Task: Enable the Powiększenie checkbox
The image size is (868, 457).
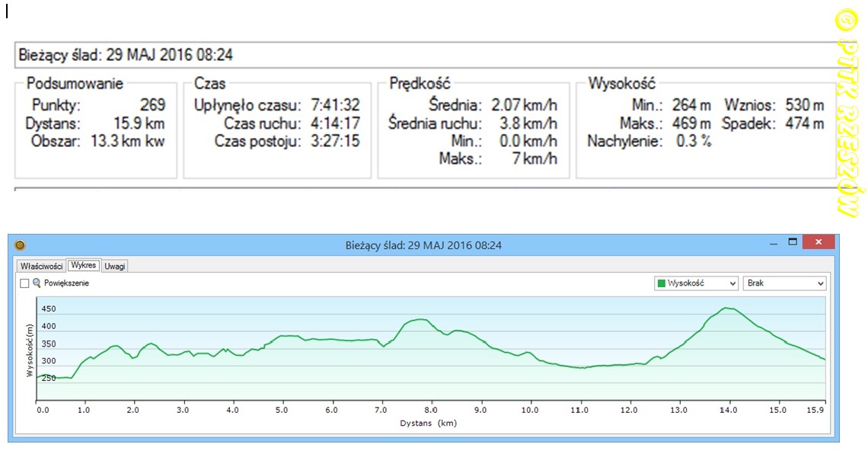Action: tap(24, 283)
